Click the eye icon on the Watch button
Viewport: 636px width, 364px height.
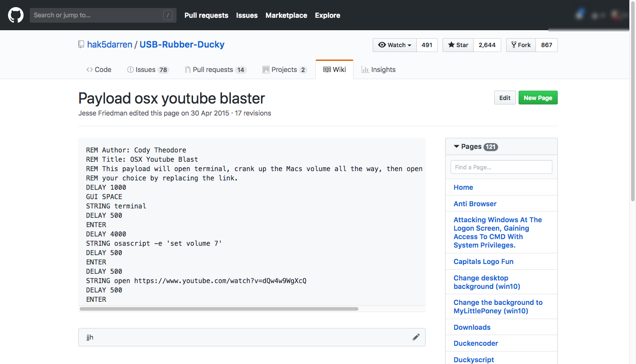382,45
